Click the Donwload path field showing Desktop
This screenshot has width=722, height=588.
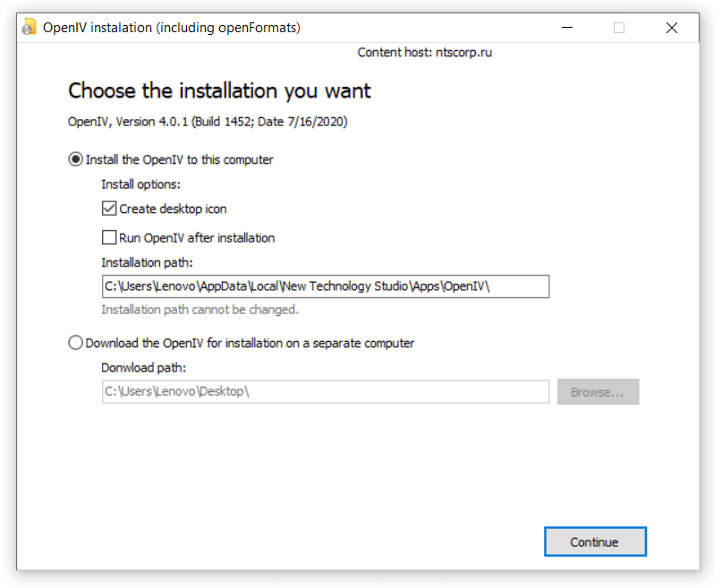click(x=325, y=392)
